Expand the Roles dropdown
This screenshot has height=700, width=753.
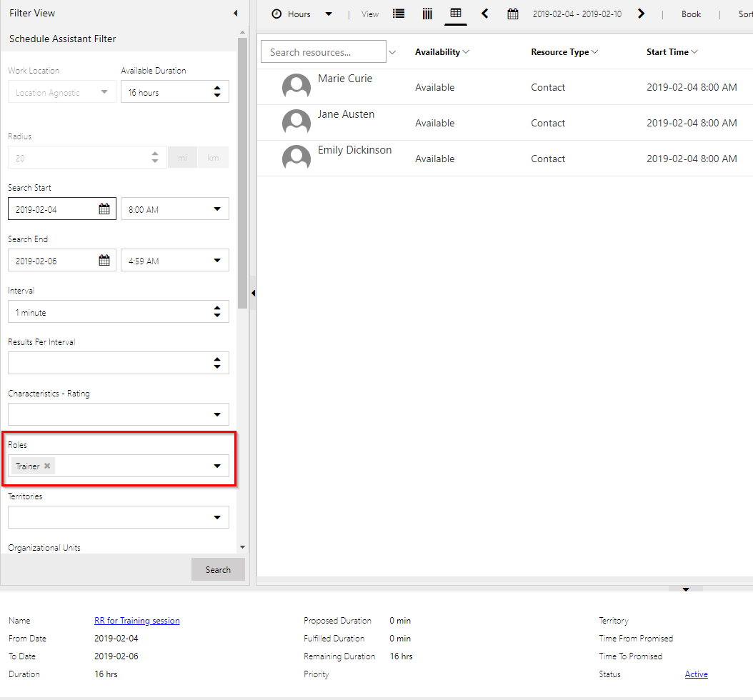tap(217, 466)
